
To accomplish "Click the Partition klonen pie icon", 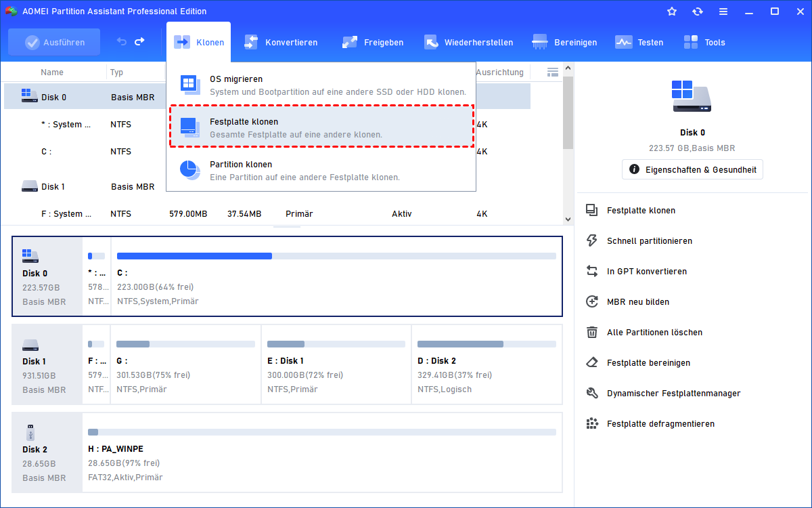I will tap(190, 170).
